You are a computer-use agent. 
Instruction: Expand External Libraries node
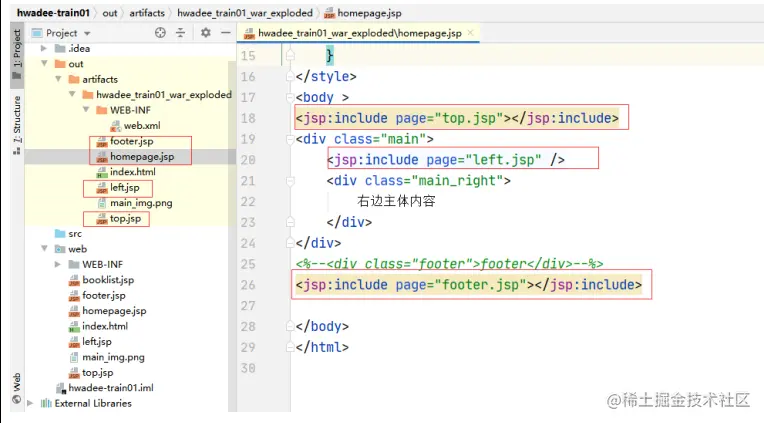point(30,403)
